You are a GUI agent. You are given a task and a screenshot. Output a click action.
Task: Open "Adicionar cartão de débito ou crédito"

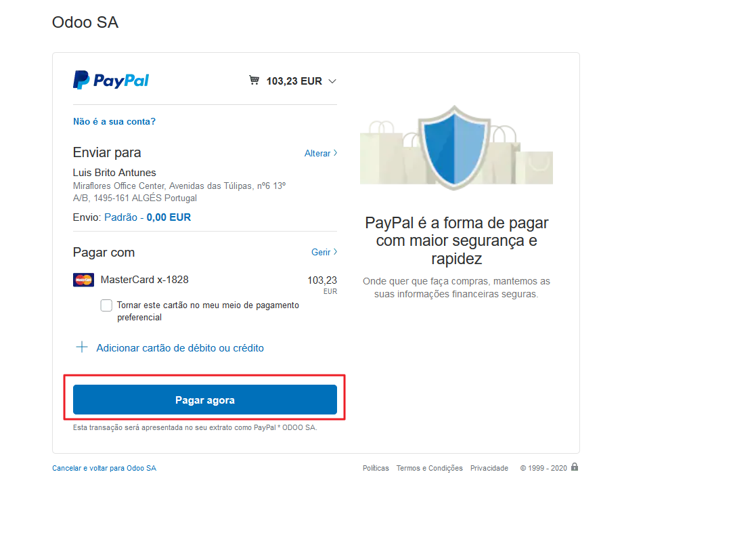[x=180, y=348]
